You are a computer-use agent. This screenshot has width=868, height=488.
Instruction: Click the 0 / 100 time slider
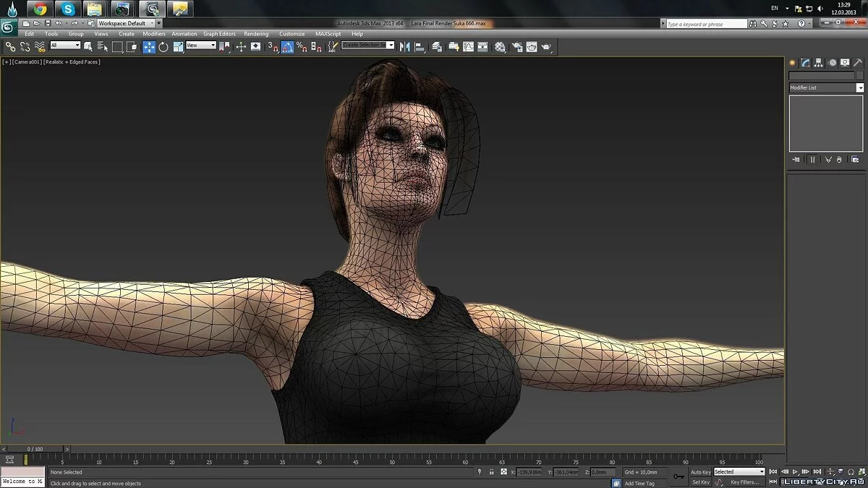point(35,449)
